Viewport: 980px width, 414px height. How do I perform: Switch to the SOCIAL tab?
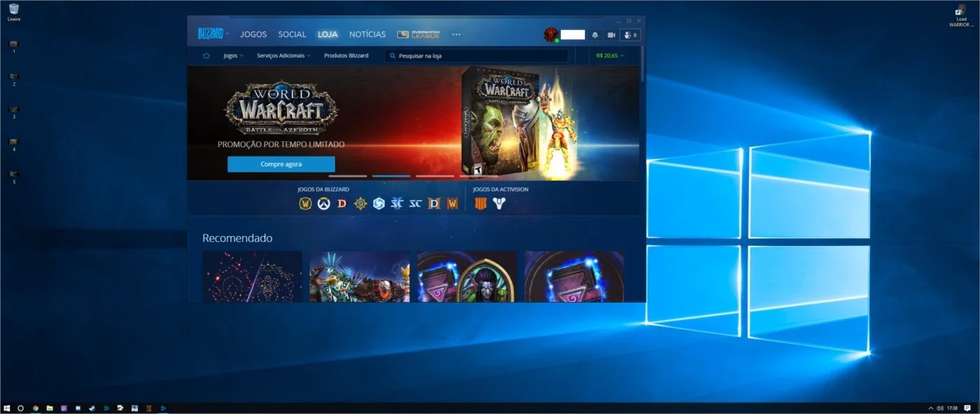[292, 34]
